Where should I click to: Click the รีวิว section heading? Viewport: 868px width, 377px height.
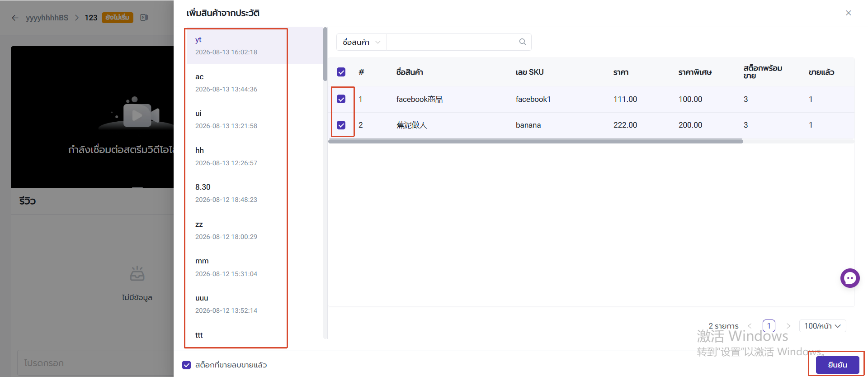pos(28,201)
